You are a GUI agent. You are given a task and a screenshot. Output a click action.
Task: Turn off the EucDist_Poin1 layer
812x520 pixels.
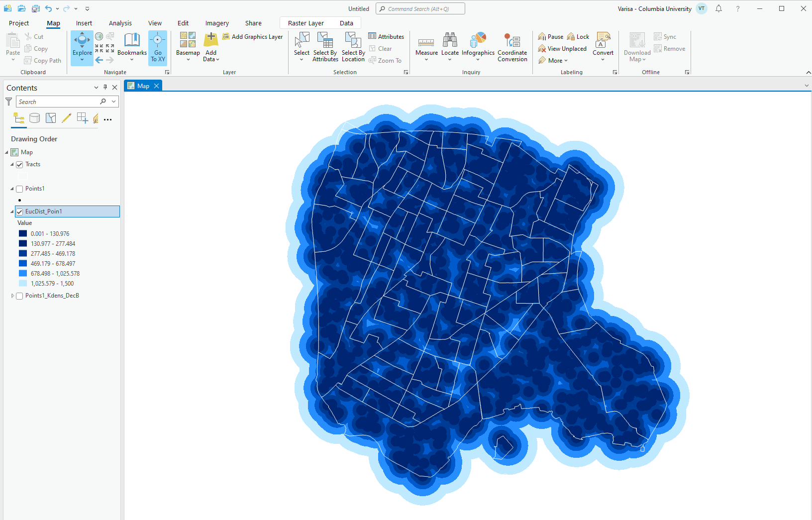click(x=19, y=211)
